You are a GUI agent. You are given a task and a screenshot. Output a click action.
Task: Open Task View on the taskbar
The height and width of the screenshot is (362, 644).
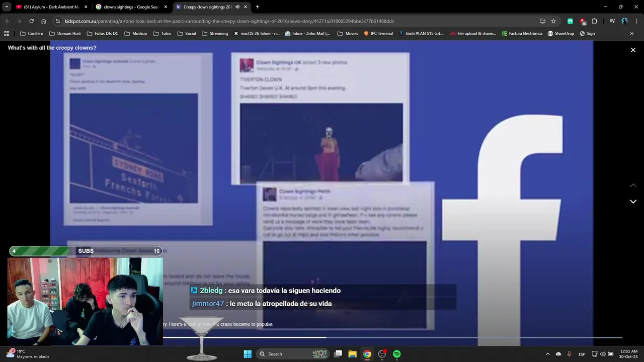click(x=338, y=354)
